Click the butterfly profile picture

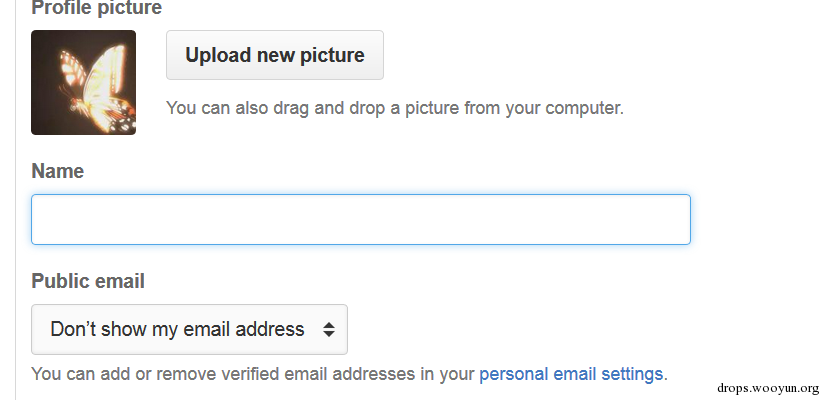click(x=83, y=82)
